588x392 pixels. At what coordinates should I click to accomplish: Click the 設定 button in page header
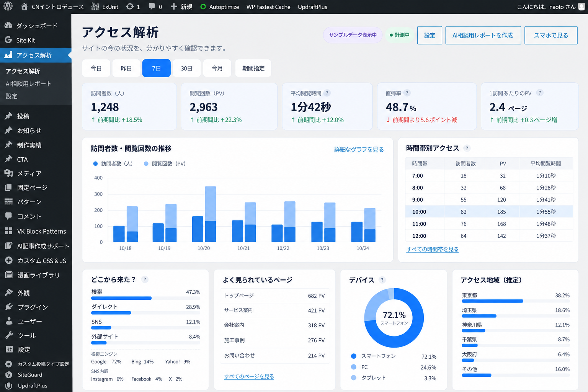430,35
